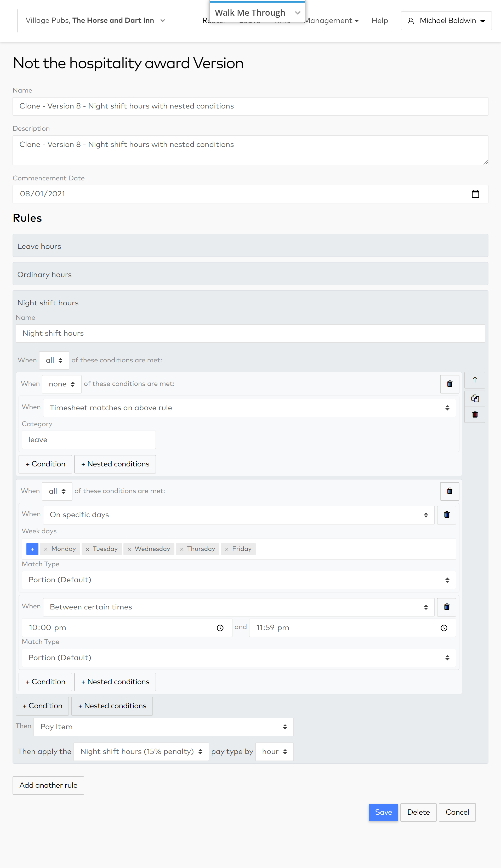Cancel editing the version
501x868 pixels.
(457, 812)
